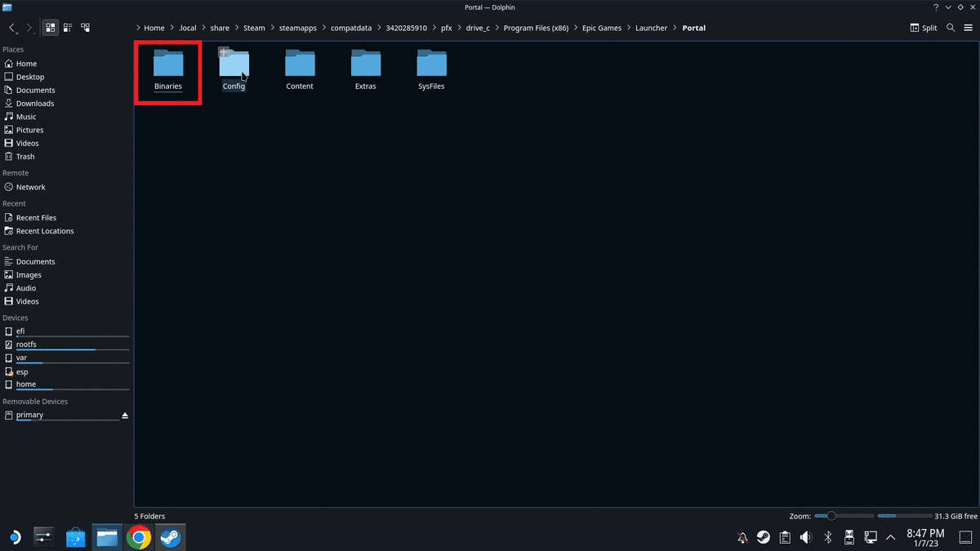Jump to Home in breadcrumb path
This screenshot has height=551, width=980.
[x=154, y=28]
